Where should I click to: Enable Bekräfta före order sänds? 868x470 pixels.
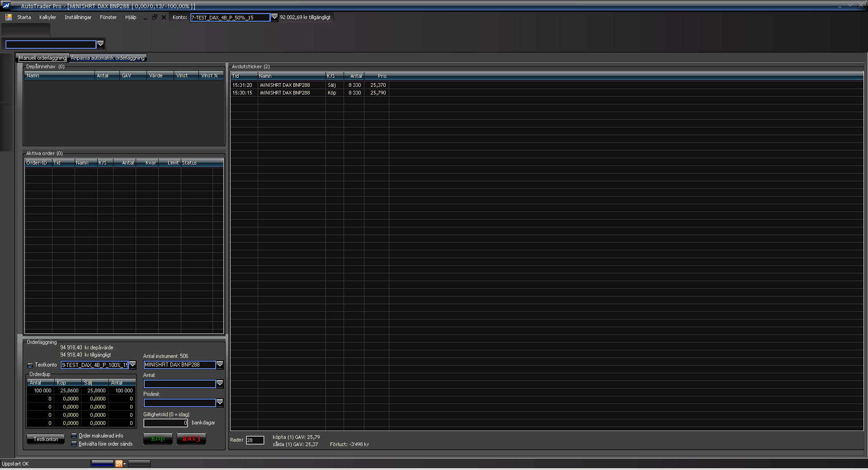(x=74, y=444)
